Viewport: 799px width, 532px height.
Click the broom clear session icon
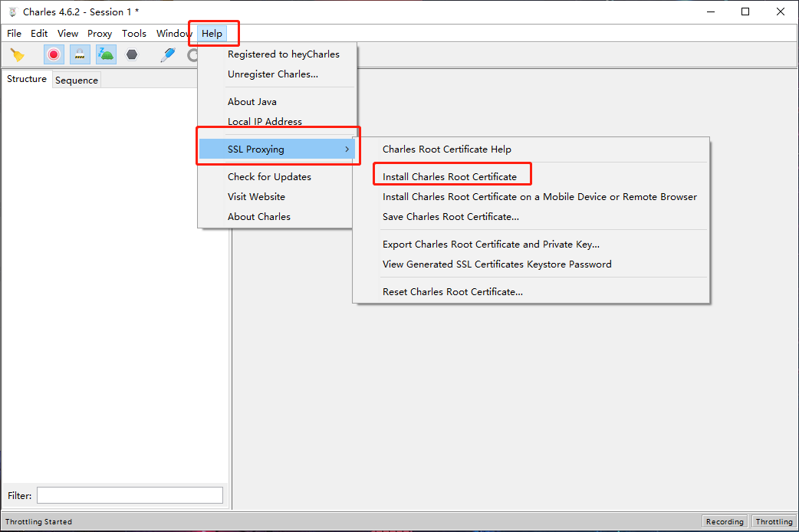coord(18,54)
